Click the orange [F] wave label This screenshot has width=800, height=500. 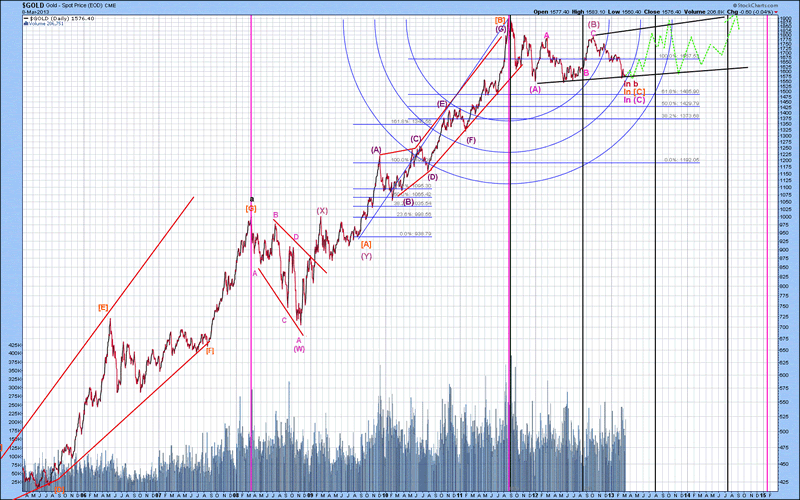pos(209,350)
